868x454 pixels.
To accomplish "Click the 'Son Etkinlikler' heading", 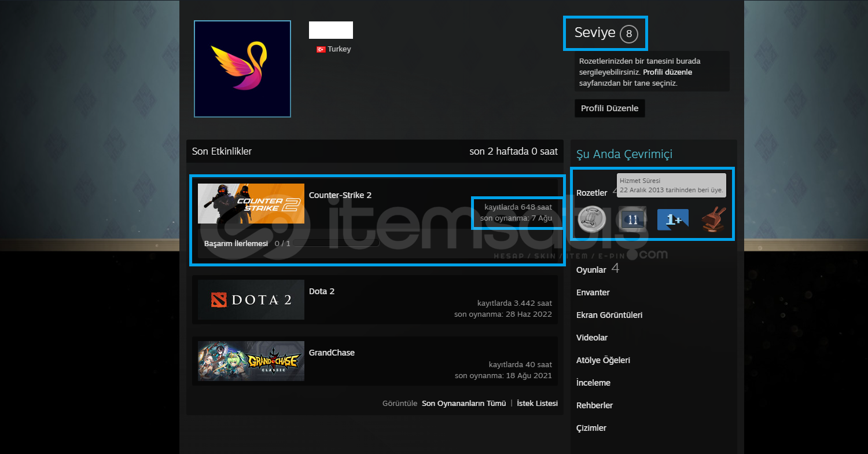I will click(x=222, y=151).
